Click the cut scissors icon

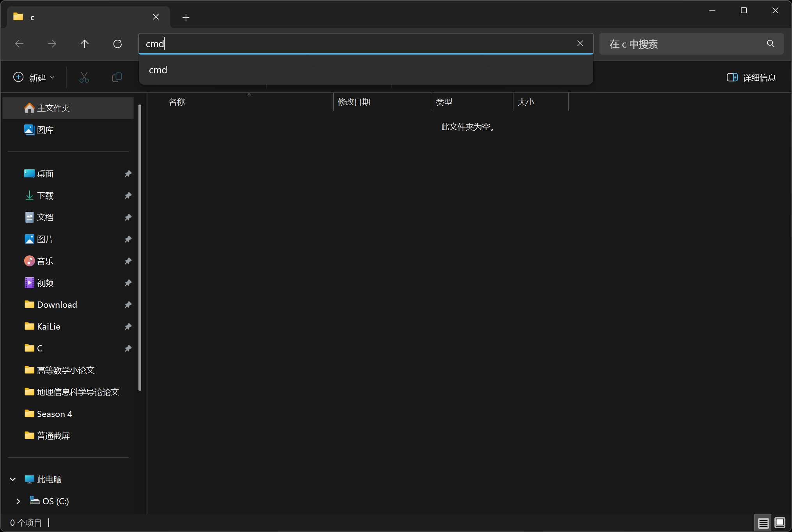pyautogui.click(x=84, y=77)
